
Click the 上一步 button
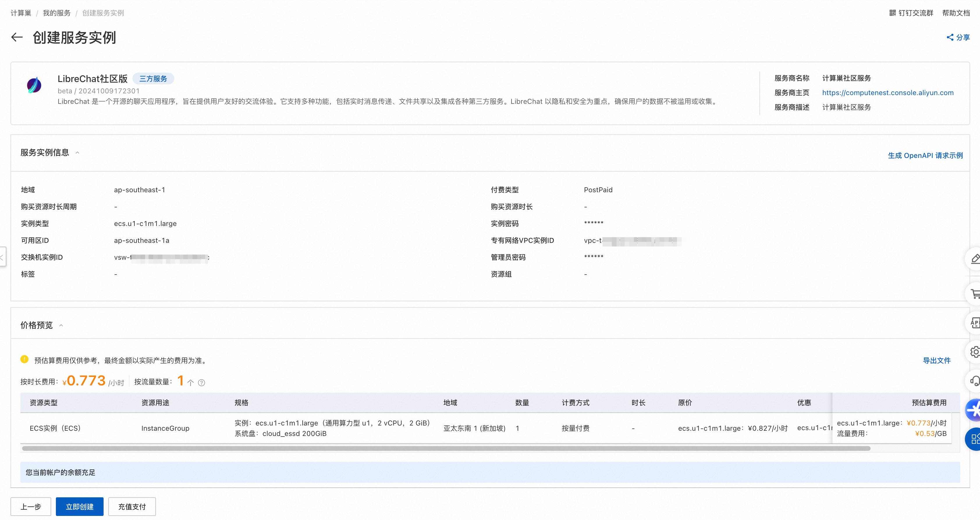coord(31,506)
